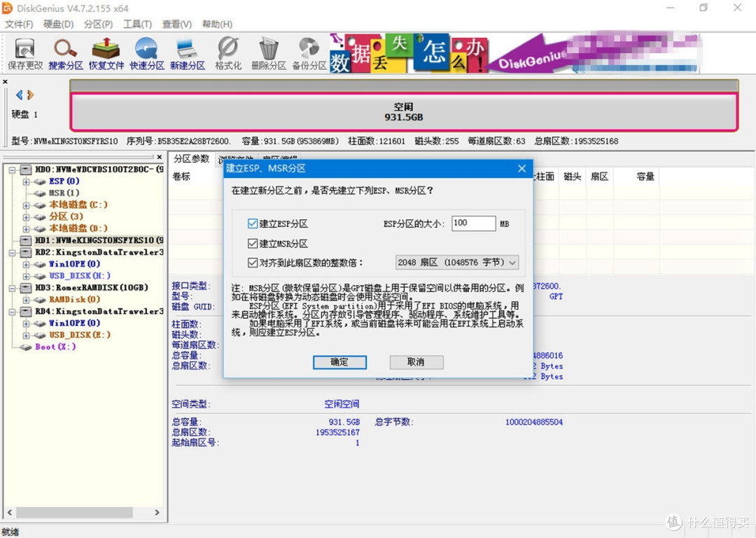
Task: Click the back navigation arrow above 硬盘1
Action: 17,95
